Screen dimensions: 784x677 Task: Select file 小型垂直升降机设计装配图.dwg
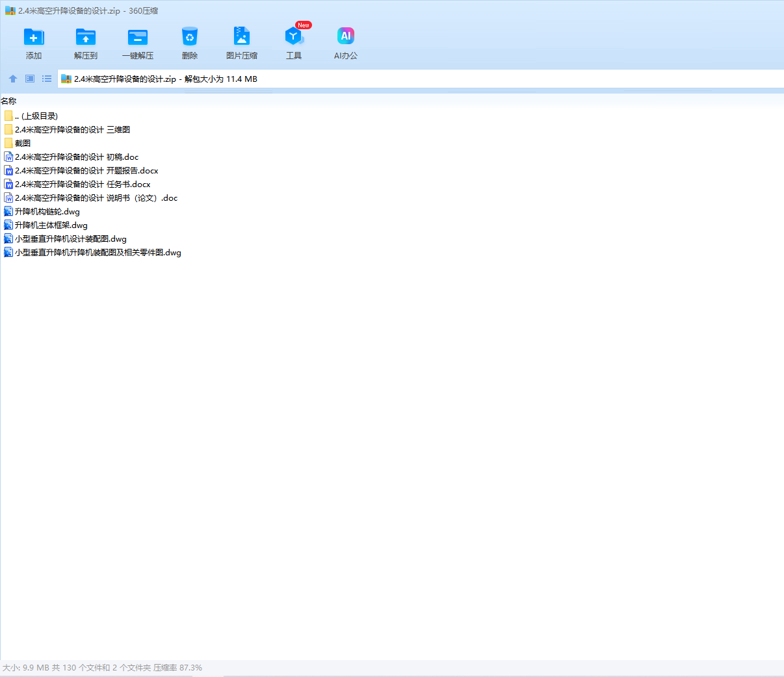point(71,238)
